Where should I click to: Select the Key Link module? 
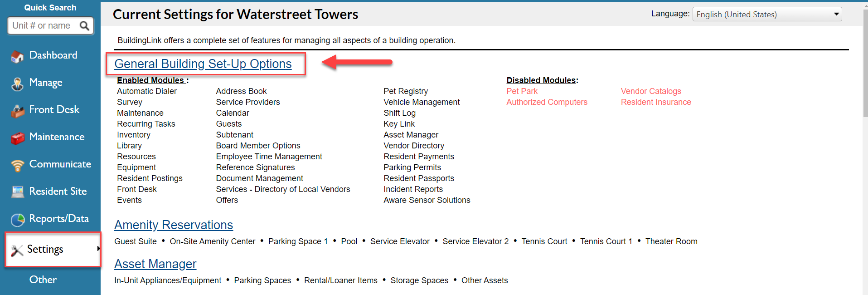[x=399, y=124]
